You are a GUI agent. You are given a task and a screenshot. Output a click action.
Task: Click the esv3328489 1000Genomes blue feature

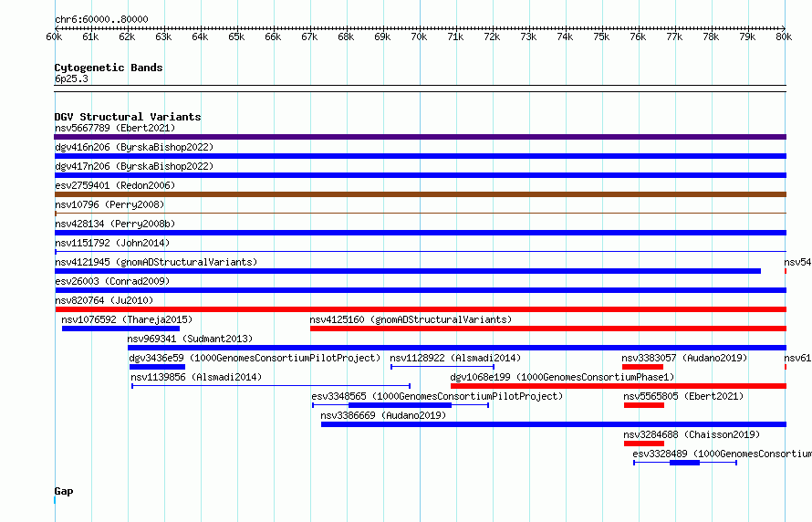(684, 463)
